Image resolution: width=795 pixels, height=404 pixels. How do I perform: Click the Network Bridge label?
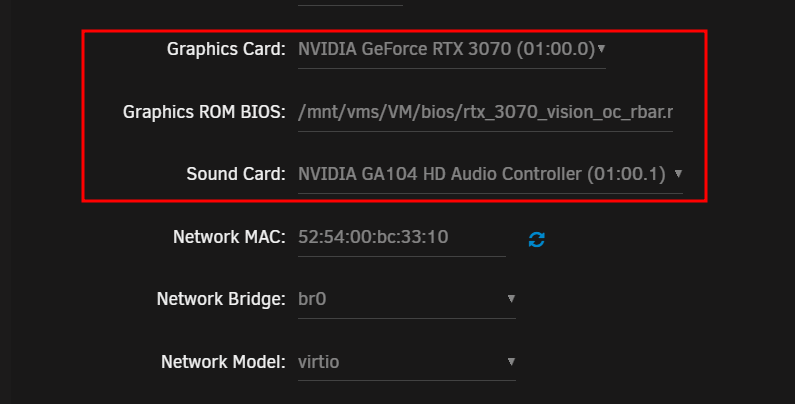221,300
